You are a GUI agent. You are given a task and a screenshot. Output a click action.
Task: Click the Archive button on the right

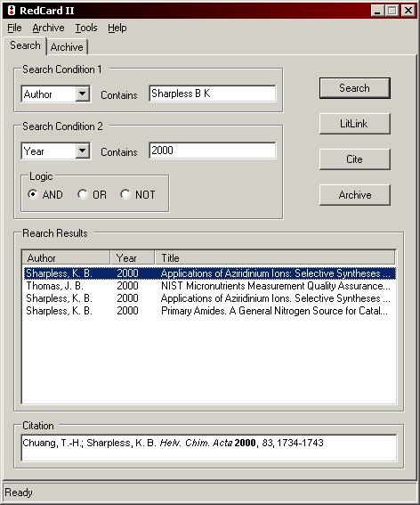point(355,195)
